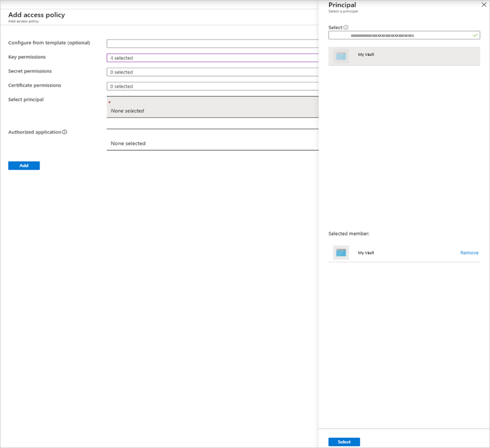Click the green checkmark in the search field
Viewport: 490px width, 448px height.
point(475,35)
